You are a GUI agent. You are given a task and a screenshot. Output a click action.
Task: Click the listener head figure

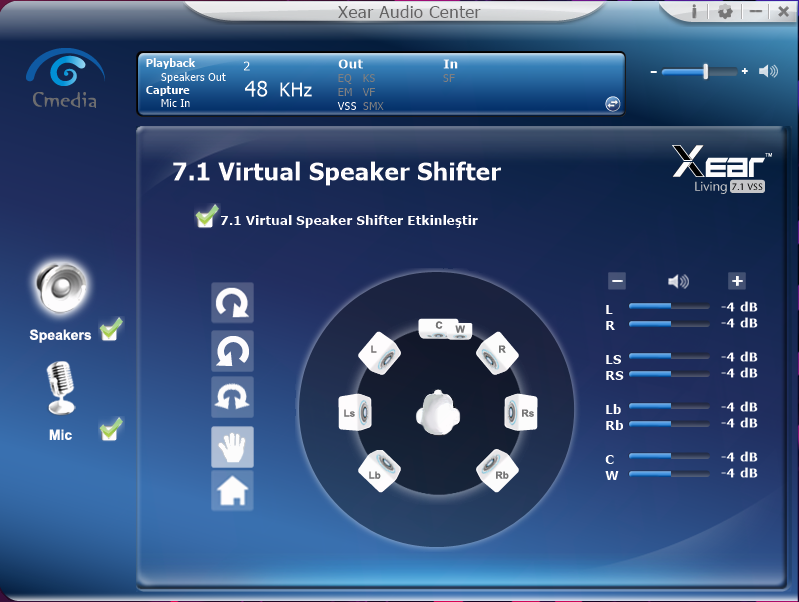438,413
